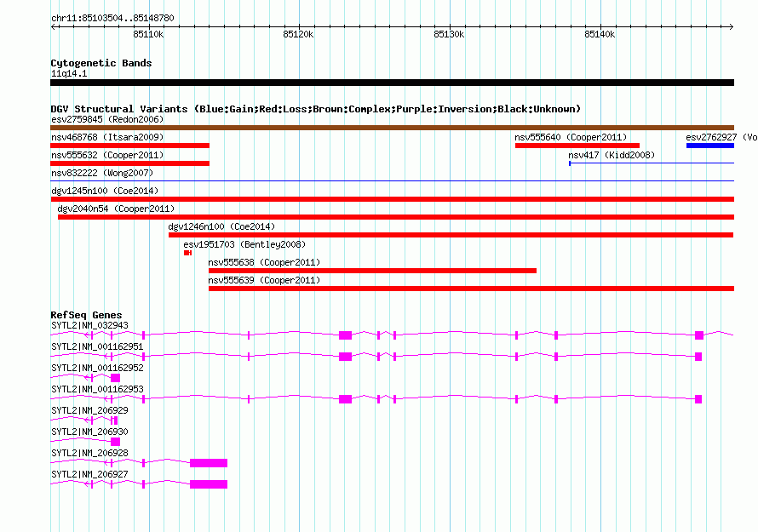The width and height of the screenshot is (758, 532).
Task: Select the SYTL2|NM_206927 transcript label
Action: click(x=90, y=474)
